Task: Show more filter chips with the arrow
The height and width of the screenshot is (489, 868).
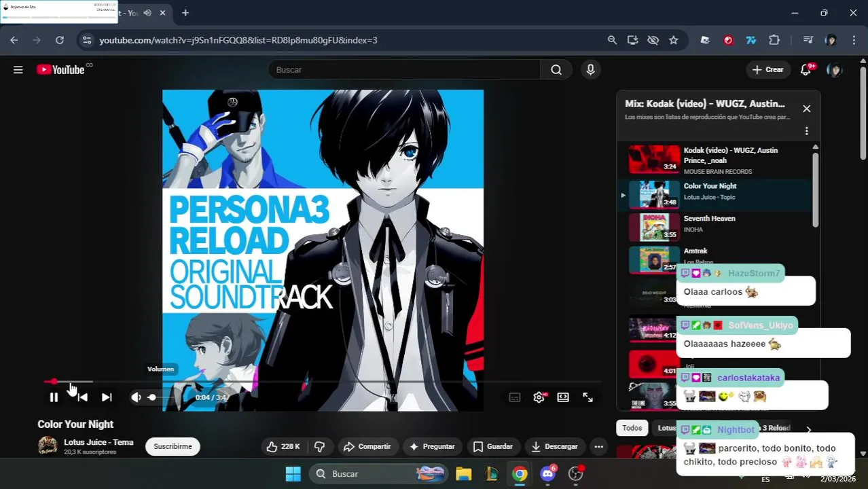Action: coord(808,429)
